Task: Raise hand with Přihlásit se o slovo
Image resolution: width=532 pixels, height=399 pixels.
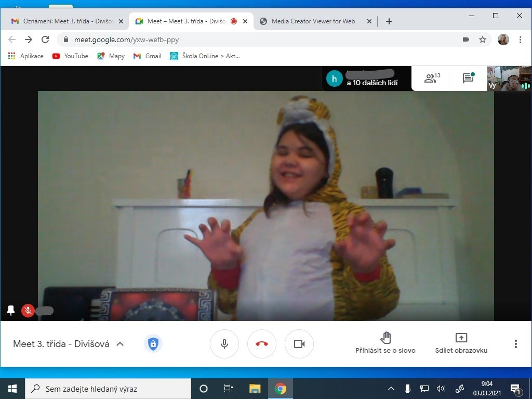Action: 385,343
